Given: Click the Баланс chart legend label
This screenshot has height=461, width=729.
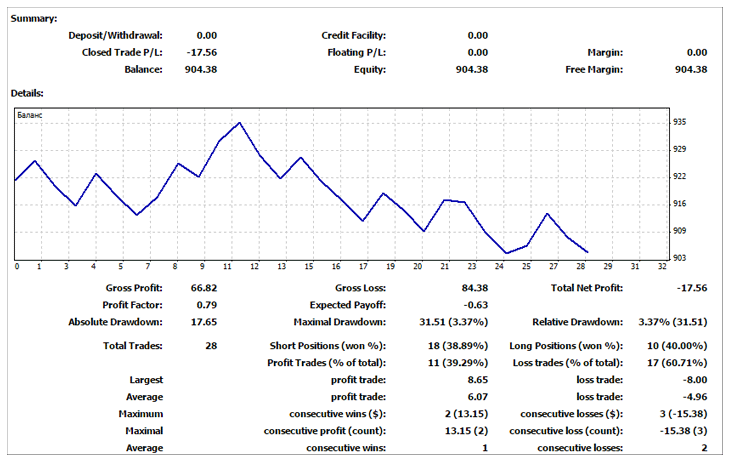Looking at the screenshot, I should point(29,116).
